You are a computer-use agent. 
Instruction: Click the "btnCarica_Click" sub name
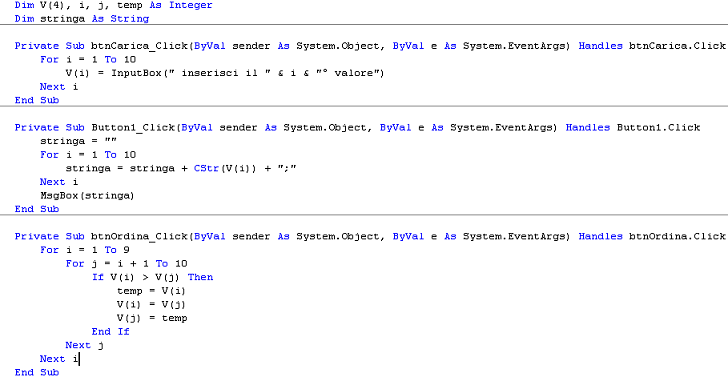[x=140, y=46]
